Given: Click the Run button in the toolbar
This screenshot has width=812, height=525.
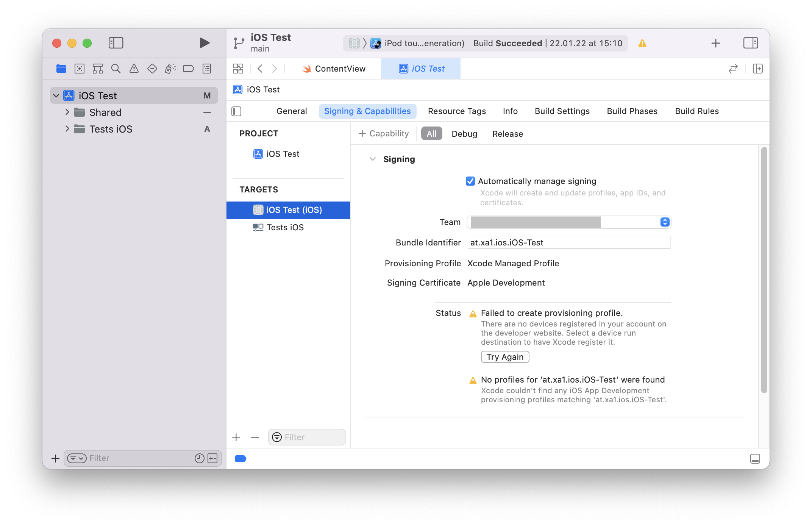Looking at the screenshot, I should (205, 43).
